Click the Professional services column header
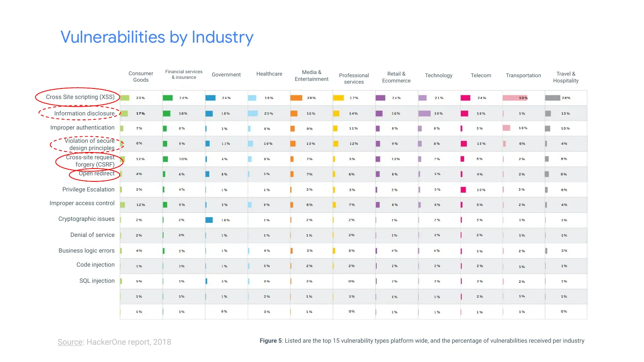 pos(354,78)
